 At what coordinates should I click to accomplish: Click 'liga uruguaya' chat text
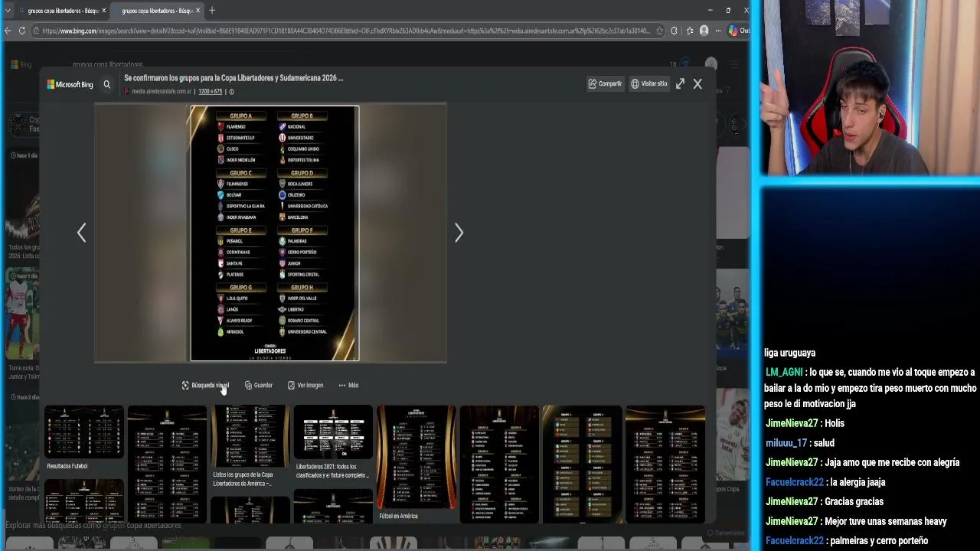[x=789, y=353]
